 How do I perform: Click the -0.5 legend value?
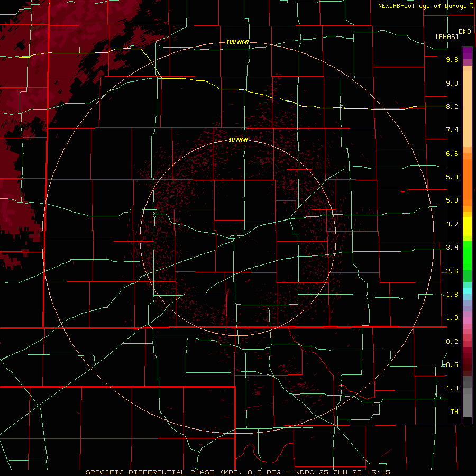[451, 364]
